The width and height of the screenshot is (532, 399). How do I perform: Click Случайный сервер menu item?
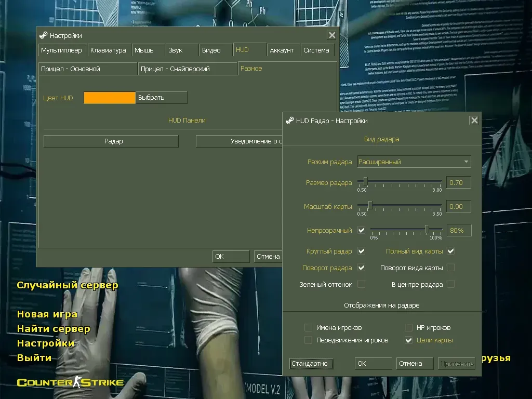coord(67,285)
